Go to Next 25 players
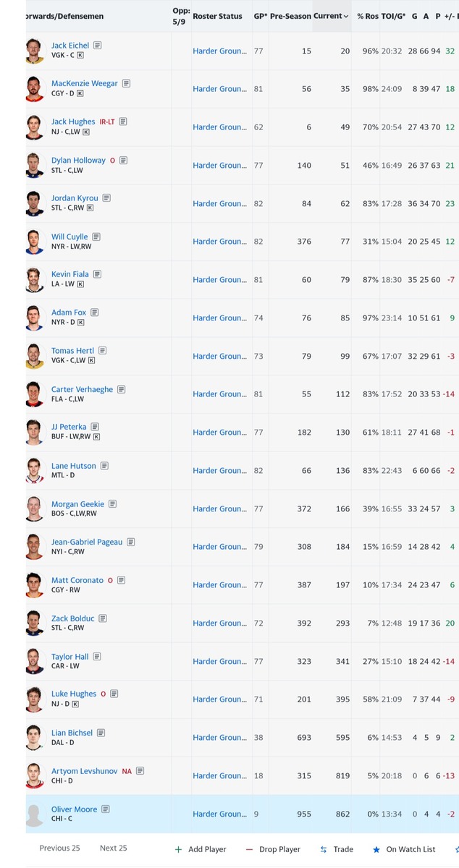Viewport: 459px width, 868px height. pos(113,848)
